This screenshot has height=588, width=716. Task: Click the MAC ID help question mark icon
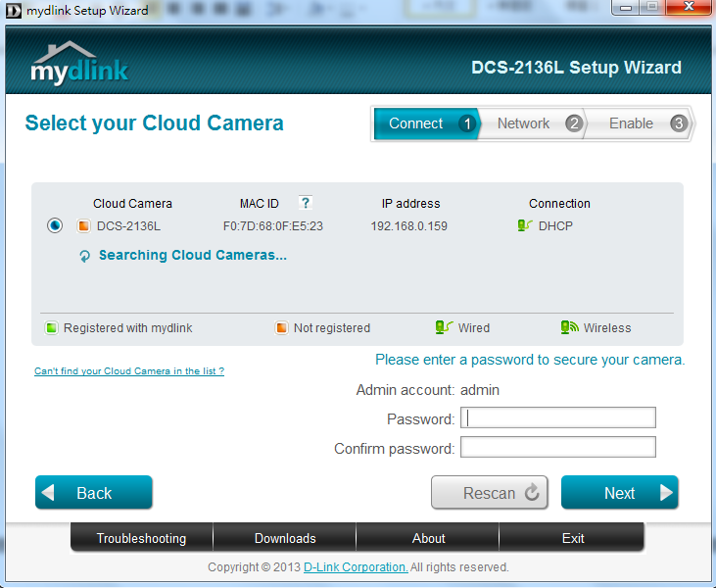click(x=306, y=203)
